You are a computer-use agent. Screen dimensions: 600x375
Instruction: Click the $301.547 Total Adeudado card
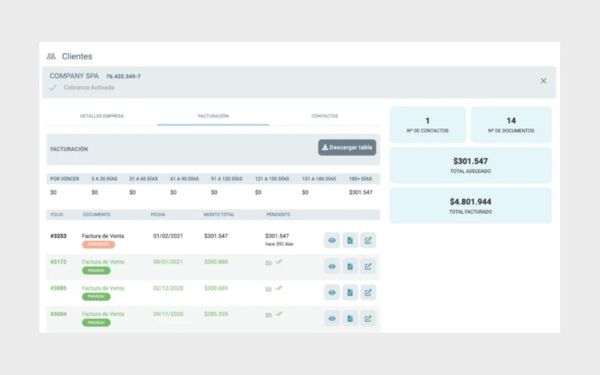[x=471, y=165]
